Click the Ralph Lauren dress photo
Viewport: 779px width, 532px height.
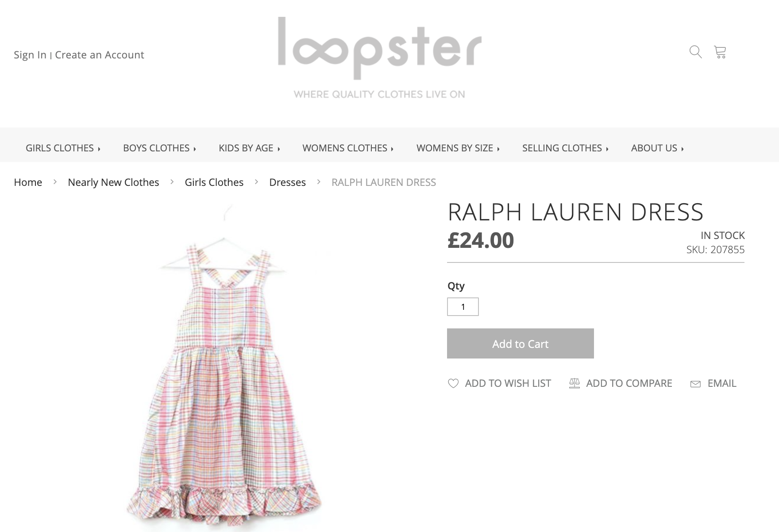(224, 367)
